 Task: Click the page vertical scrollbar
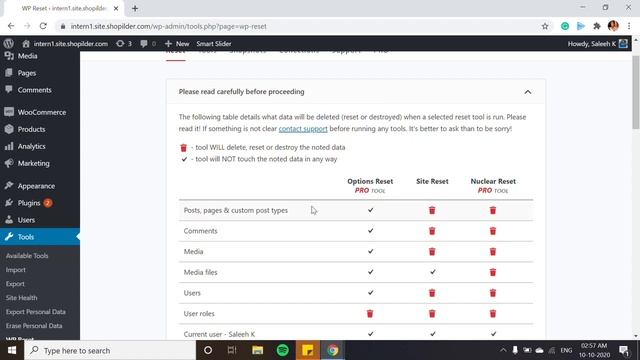click(636, 93)
